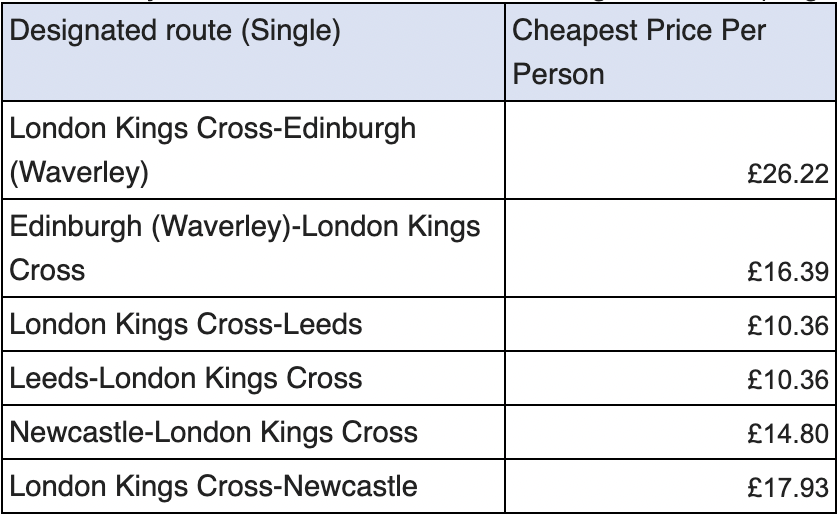The image size is (840, 516).
Task: Click the £26.22 price cell
Action: click(x=670, y=150)
